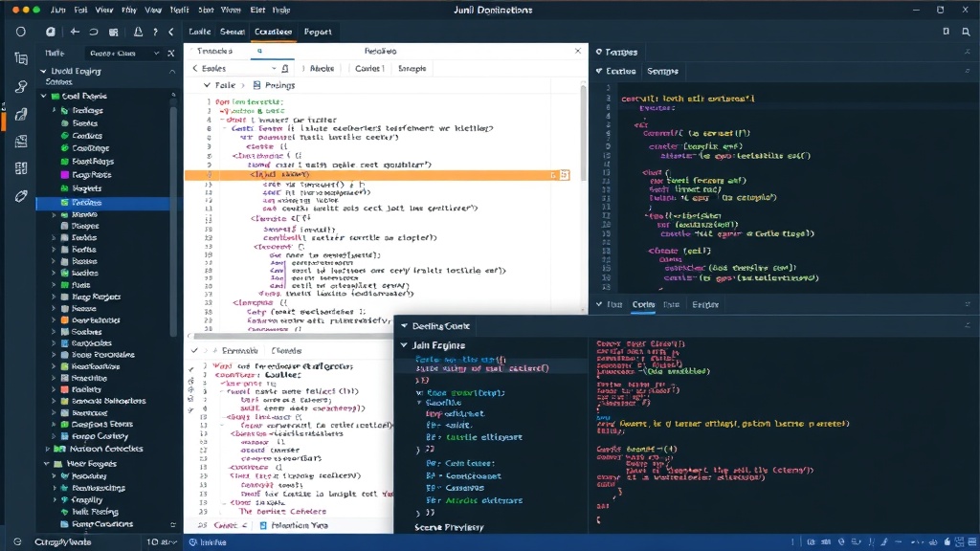Viewport: 980px width, 551px height.
Task: Open the first menu beside traffic lights
Action: click(x=58, y=10)
